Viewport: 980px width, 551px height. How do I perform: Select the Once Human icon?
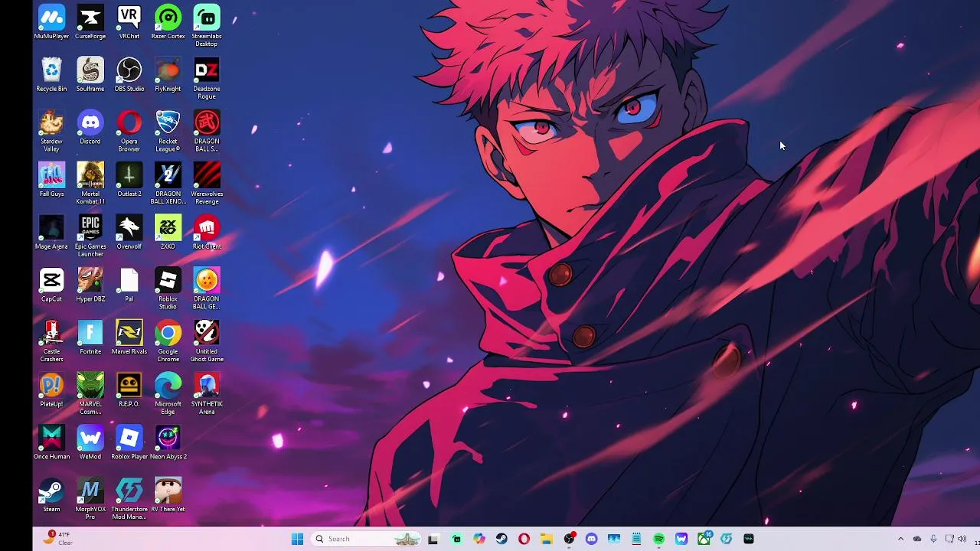(51, 443)
